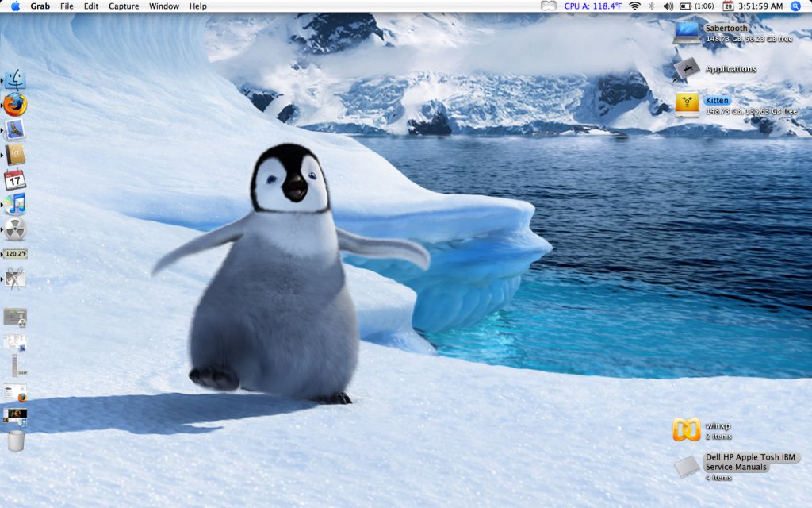Launch iTunes from the Dock
The image size is (812, 508).
15,204
